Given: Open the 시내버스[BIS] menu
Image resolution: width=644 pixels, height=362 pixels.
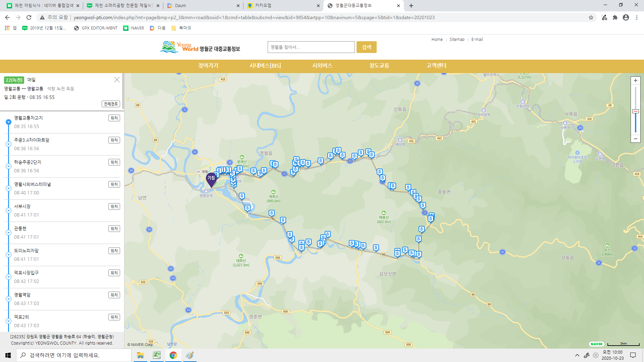Looking at the screenshot, I should click(265, 66).
